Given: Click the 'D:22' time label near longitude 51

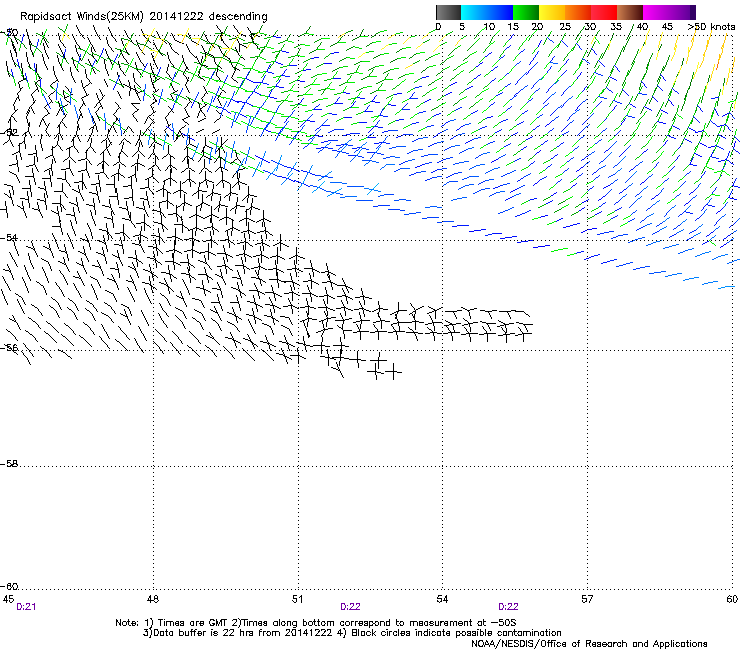Looking at the screenshot, I should (350, 607).
